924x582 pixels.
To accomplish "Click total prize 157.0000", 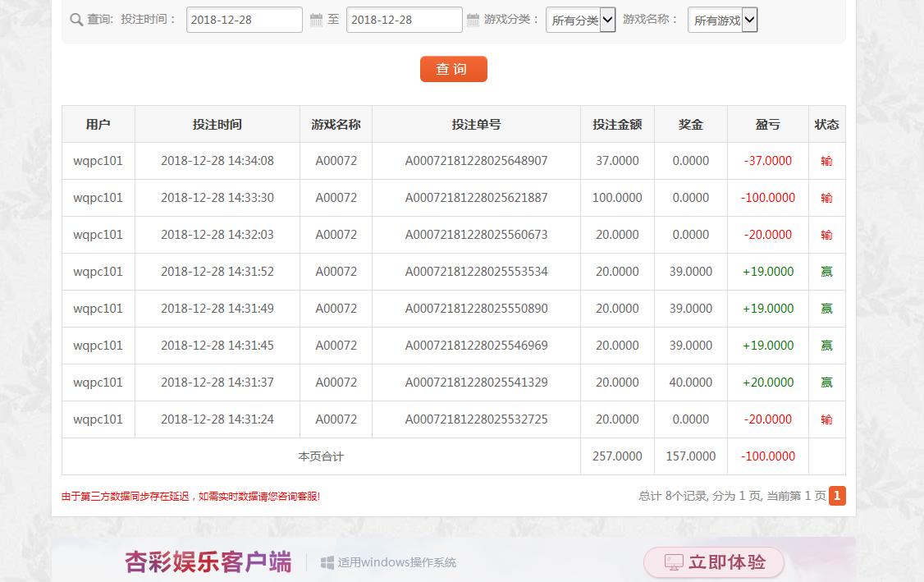I will click(691, 456).
